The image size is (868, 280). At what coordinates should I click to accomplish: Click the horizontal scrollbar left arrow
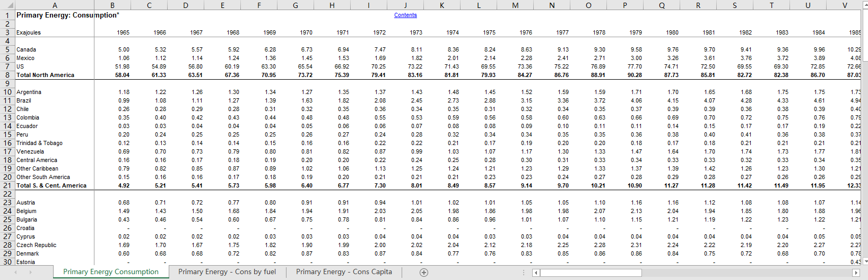pos(536,273)
